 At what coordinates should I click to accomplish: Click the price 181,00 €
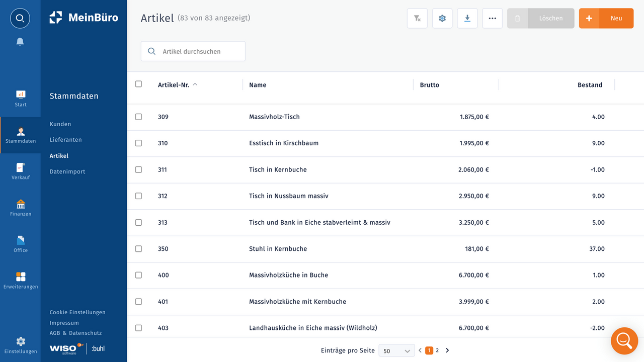[x=477, y=248]
